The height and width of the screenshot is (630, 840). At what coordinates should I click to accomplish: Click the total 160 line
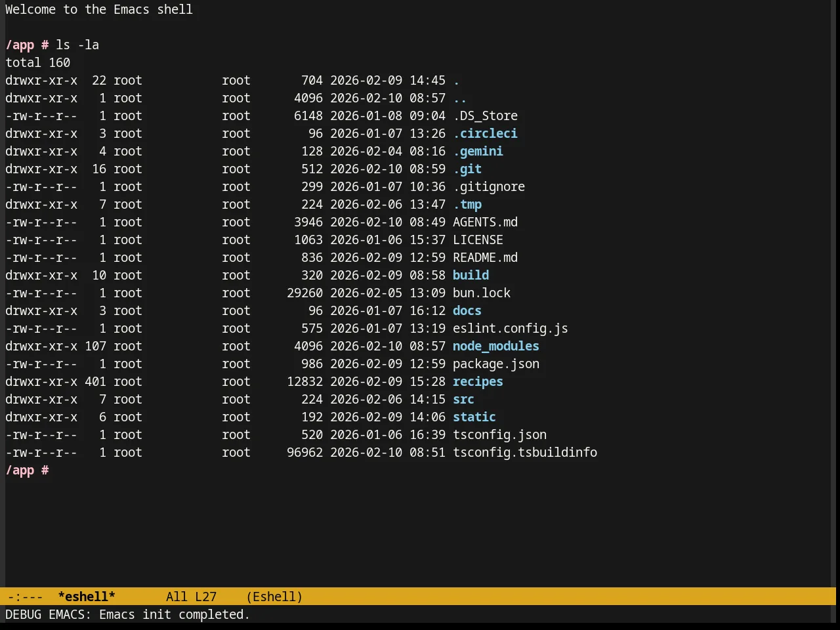[x=38, y=62]
